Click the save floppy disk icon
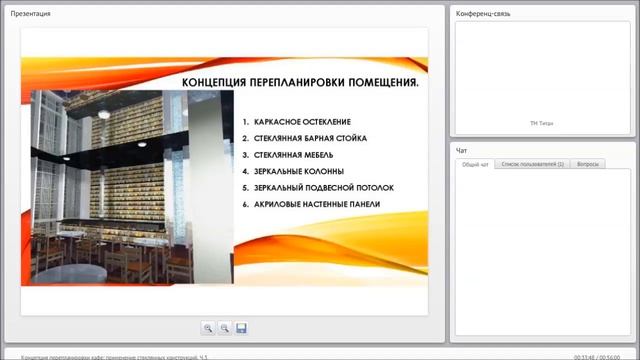Screen dimensions: 640x360 click(241, 328)
